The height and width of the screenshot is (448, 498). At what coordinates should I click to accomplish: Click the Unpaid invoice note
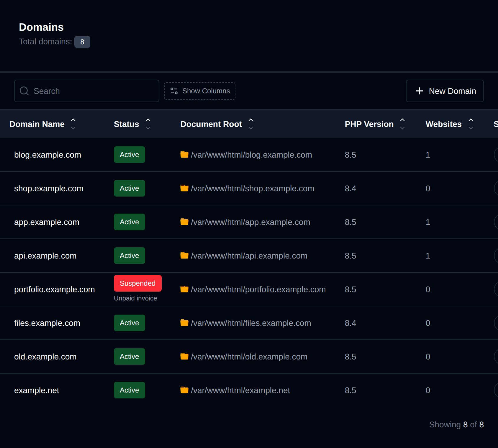click(135, 298)
